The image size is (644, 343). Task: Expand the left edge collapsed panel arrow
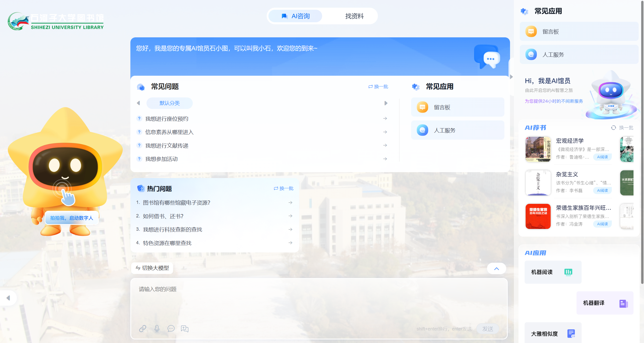pyautogui.click(x=8, y=298)
